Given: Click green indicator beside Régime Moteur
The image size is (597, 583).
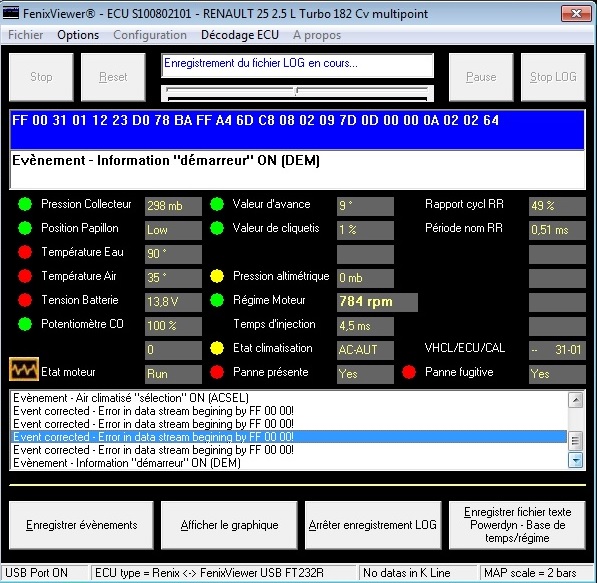Looking at the screenshot, I should 217,300.
